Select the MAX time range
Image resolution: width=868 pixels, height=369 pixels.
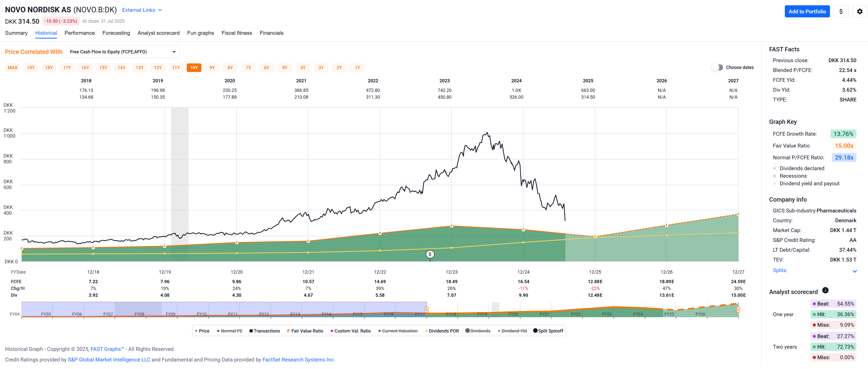(x=12, y=68)
